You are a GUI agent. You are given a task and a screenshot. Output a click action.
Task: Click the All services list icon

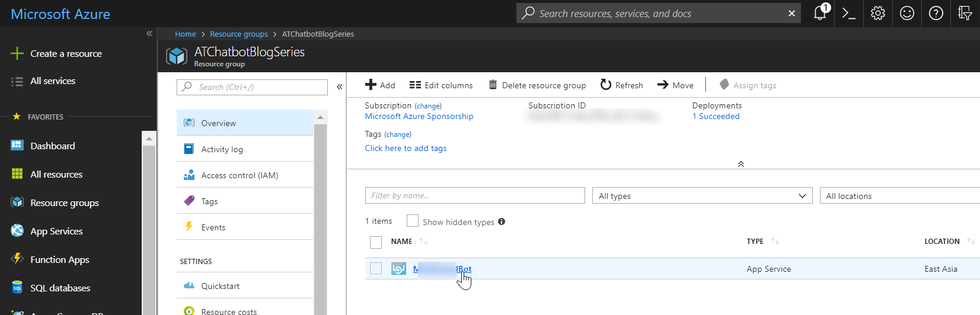pyautogui.click(x=17, y=81)
